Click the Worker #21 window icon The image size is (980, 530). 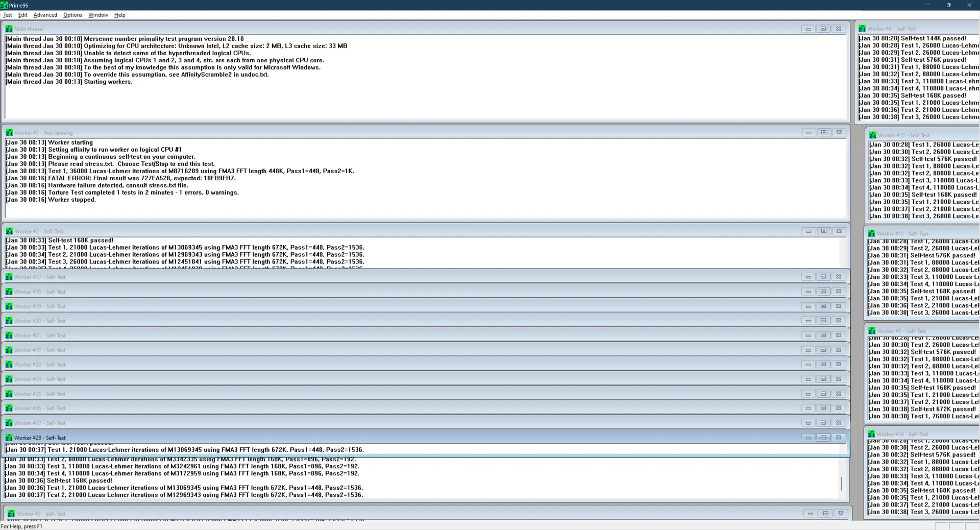click(x=9, y=335)
